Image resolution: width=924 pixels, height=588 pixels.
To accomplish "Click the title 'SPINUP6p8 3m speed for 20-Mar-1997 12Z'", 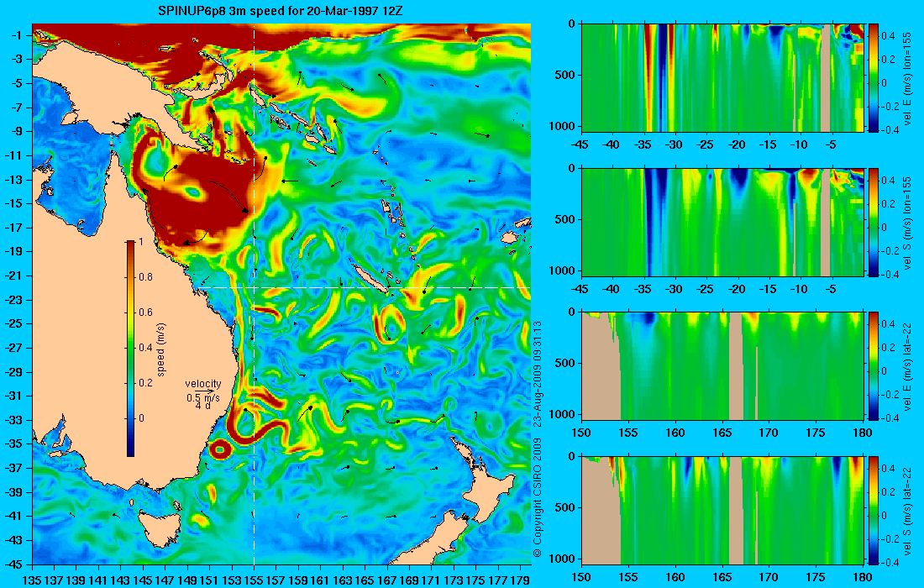I will coord(281,11).
